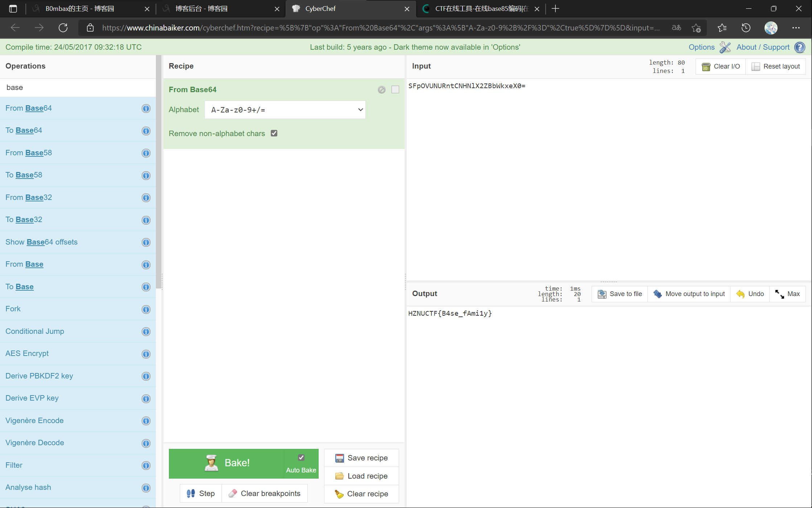The image size is (812, 508).
Task: Click info icon next to From Base64
Action: coord(146,108)
